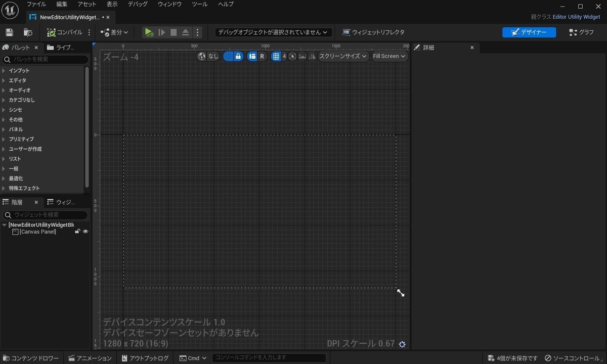Toggle the preview lock icon
The width and height of the screenshot is (607, 364).
pos(238,56)
